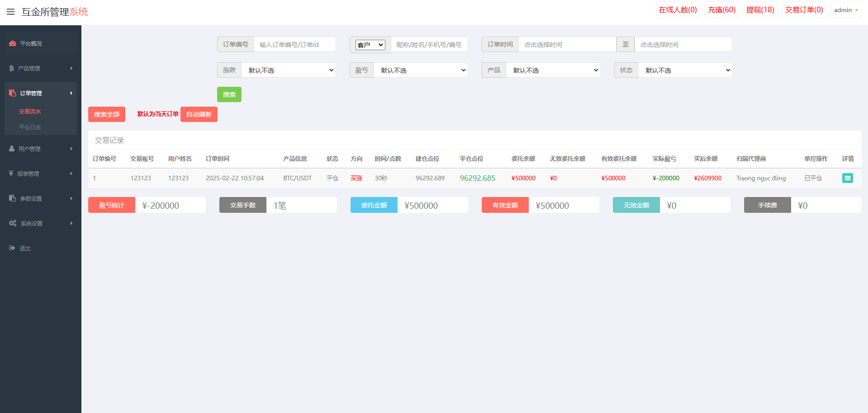Viewport: 868px width, 413px height.
Task: Open the 涨跌 dropdown selector
Action: tap(289, 70)
